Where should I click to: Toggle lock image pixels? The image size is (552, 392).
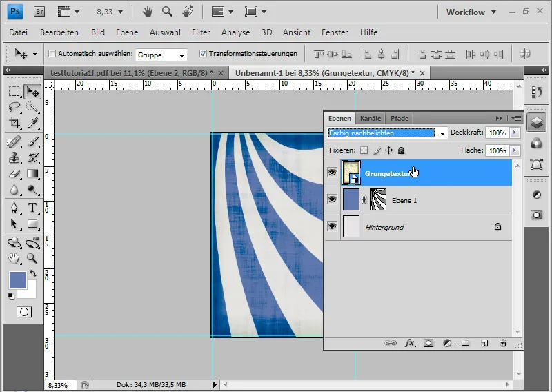[x=377, y=150]
